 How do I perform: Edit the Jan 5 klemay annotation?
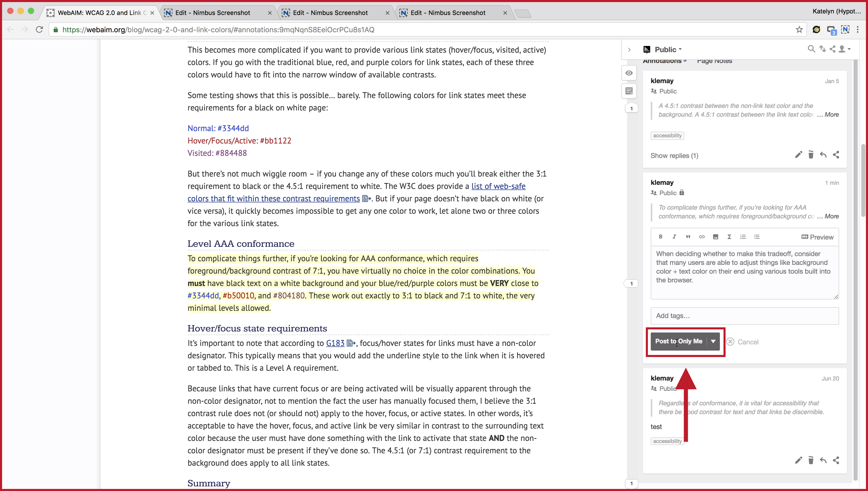click(798, 155)
